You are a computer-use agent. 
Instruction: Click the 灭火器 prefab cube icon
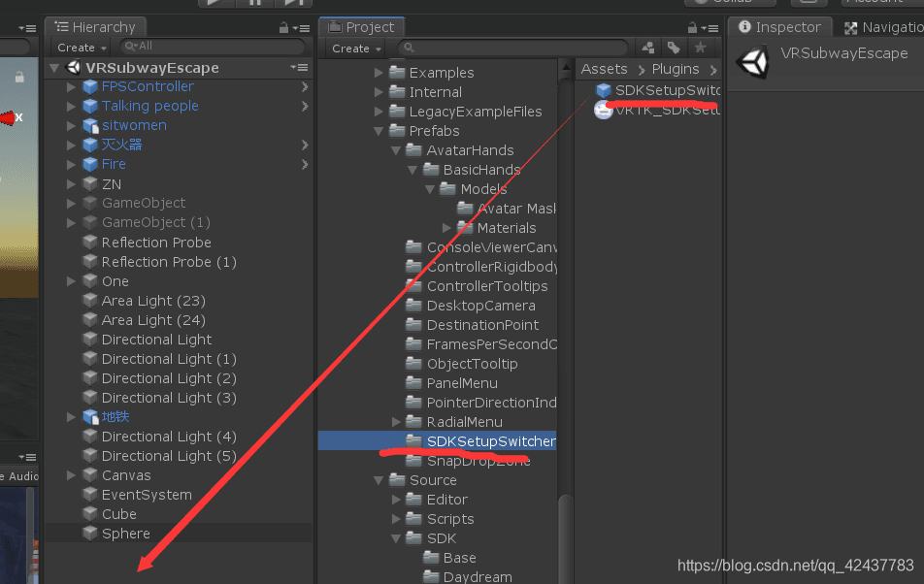click(x=90, y=145)
